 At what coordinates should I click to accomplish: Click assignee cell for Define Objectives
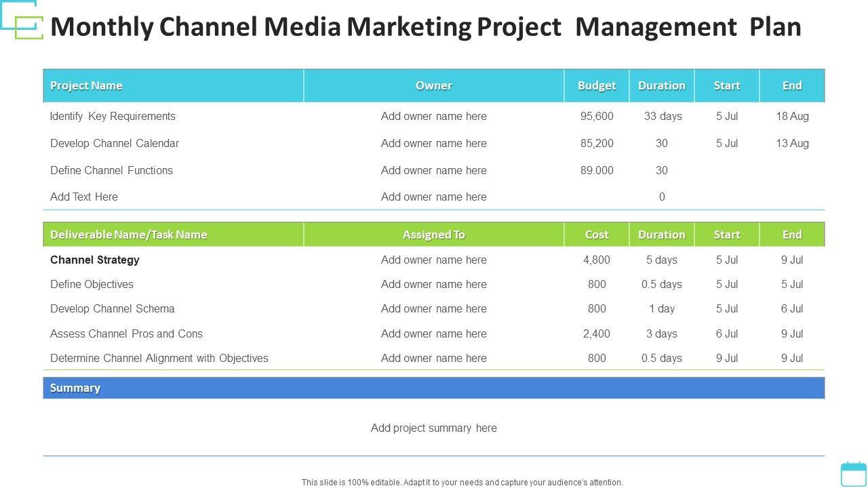pos(434,284)
